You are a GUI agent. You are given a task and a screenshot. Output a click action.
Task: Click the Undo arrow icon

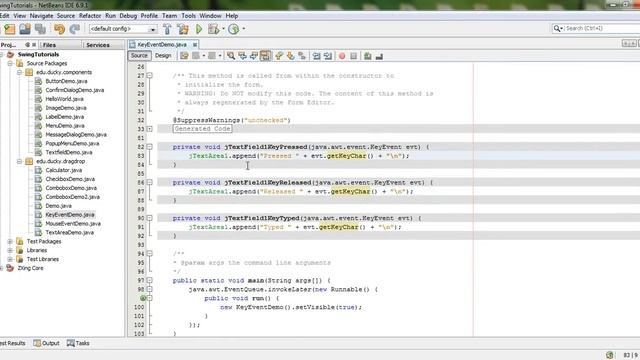pos(60,29)
